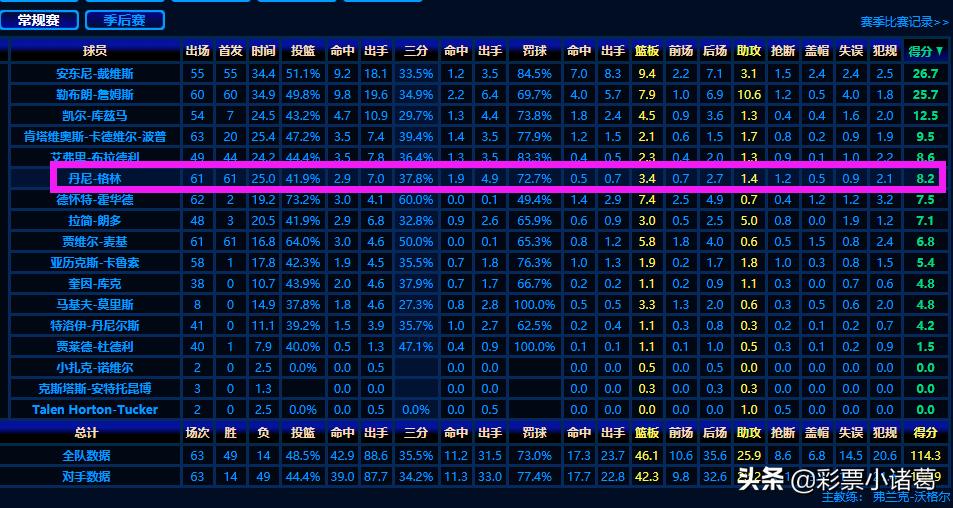Open the 赛季比赛记录 link
This screenshot has height=508, width=953.
coord(903,21)
